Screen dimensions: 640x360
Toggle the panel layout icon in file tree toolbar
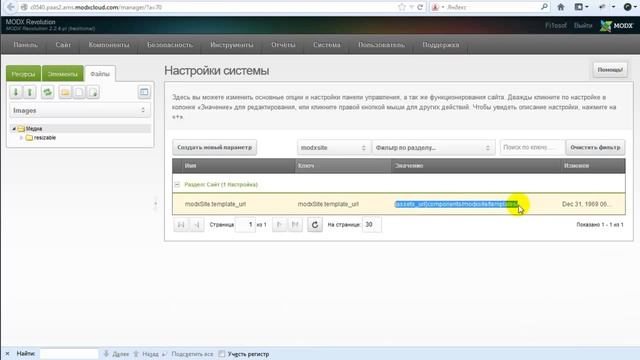coord(144,92)
